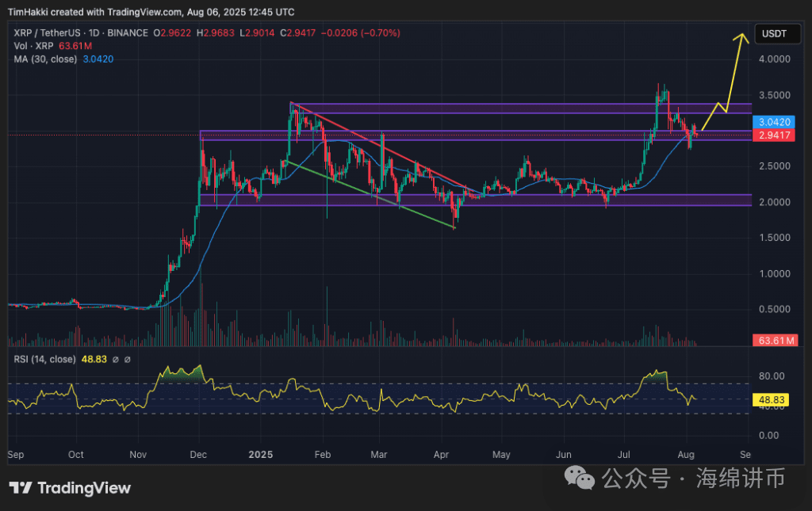Click the second RSI settings circle icon
This screenshot has height=511, width=812.
click(x=128, y=360)
